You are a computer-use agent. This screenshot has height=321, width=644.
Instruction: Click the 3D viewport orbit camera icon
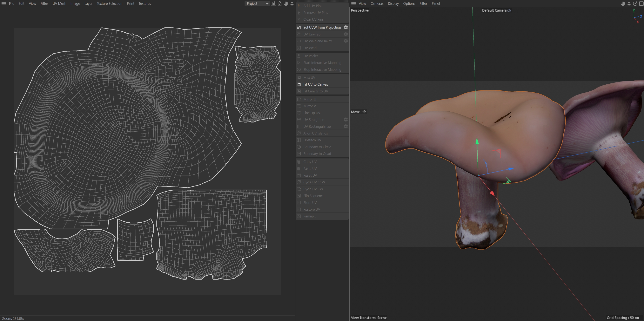point(635,4)
